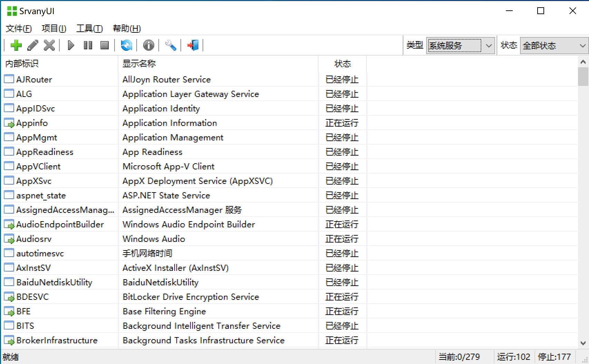Viewport: 589px width, 364px height.
Task: Select the AssignedAccessManag... row name
Action: (65, 210)
